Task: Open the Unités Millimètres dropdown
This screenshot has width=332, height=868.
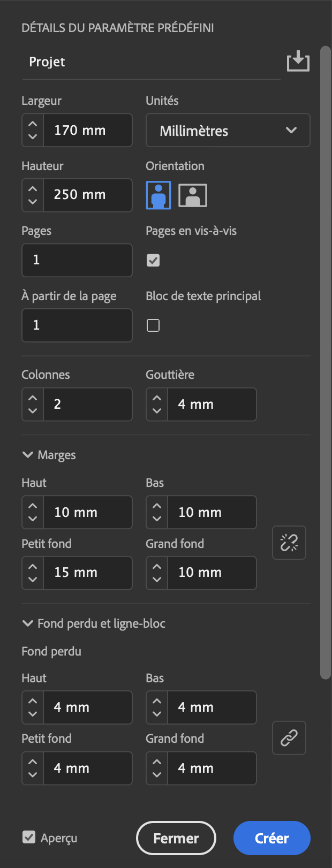Action: tap(228, 130)
